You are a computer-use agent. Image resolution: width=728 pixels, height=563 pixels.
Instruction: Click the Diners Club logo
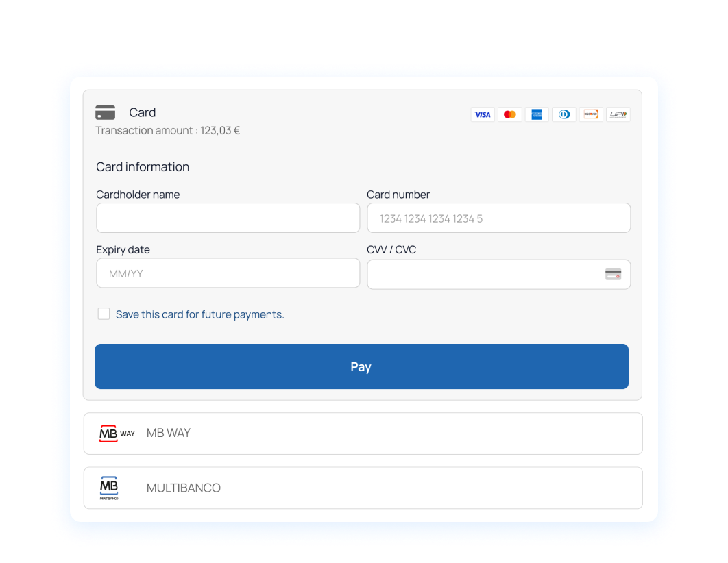pyautogui.click(x=564, y=114)
